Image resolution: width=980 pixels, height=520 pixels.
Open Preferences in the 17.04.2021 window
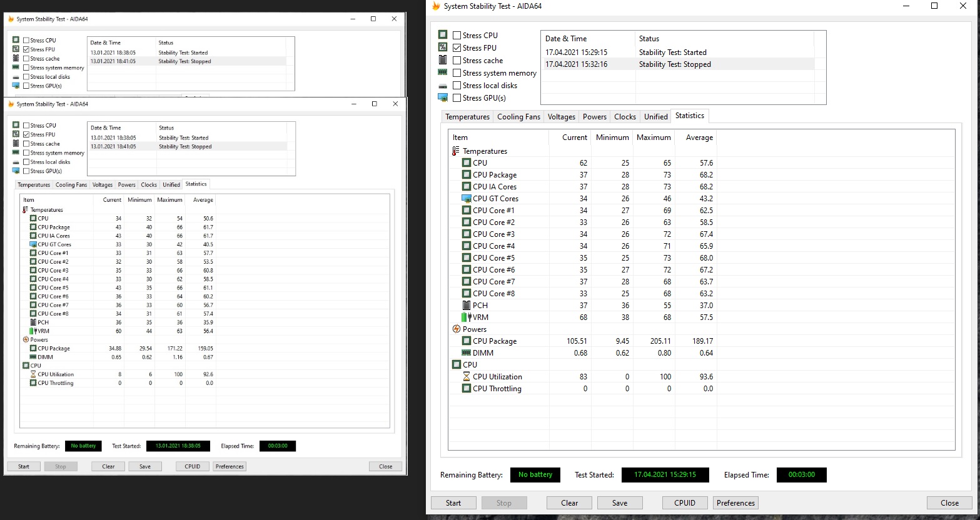(x=735, y=503)
